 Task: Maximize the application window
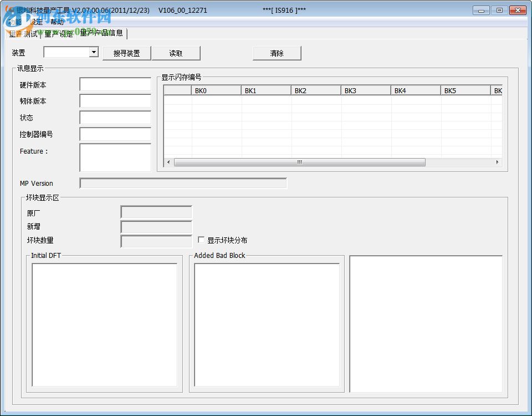(x=499, y=11)
